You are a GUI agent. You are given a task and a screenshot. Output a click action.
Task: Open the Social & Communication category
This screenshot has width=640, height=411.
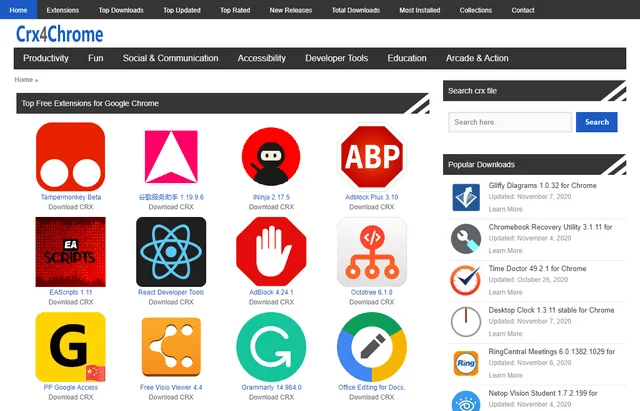[171, 58]
